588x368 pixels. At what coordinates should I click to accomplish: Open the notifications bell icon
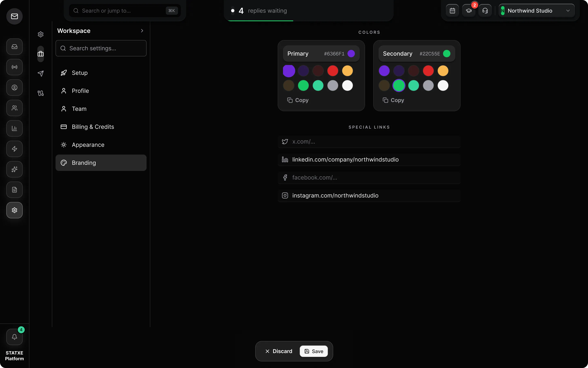coord(14,337)
